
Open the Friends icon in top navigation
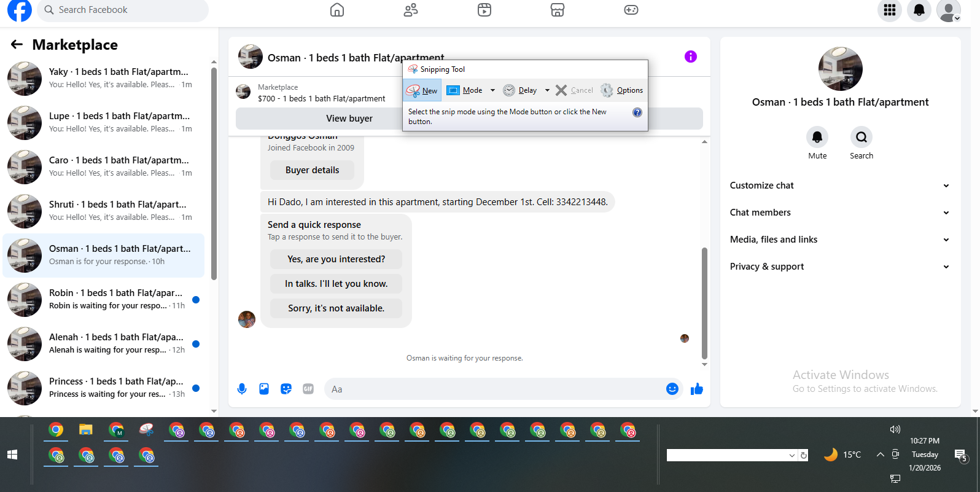pyautogui.click(x=411, y=10)
